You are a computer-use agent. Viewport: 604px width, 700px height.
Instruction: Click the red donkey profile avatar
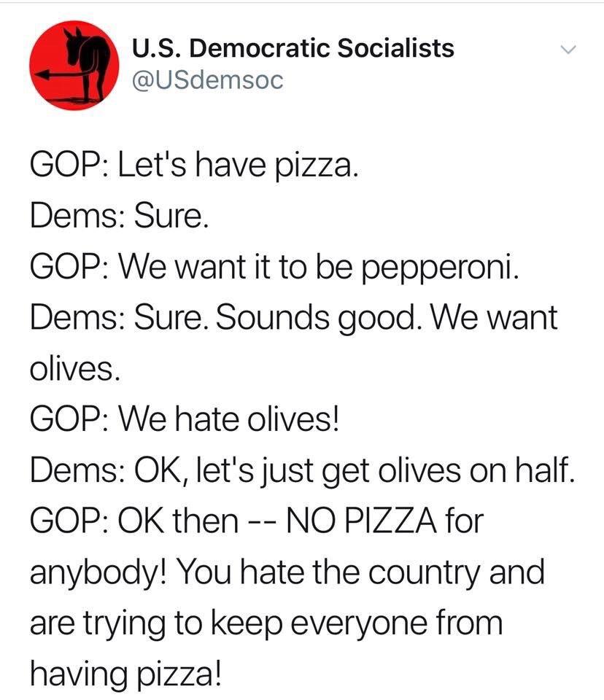click(x=74, y=66)
